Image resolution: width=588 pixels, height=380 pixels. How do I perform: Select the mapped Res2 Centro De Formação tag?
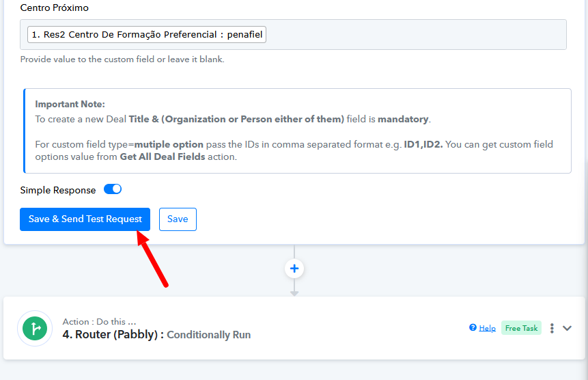click(147, 34)
